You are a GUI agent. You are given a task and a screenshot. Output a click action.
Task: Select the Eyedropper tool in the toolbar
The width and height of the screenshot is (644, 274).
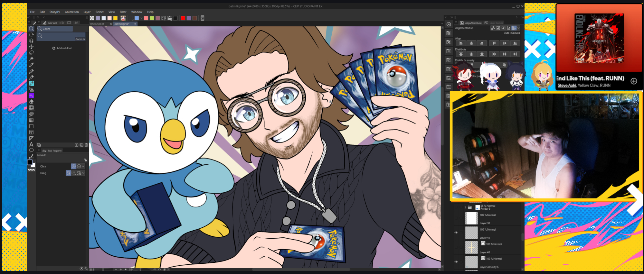point(31,65)
